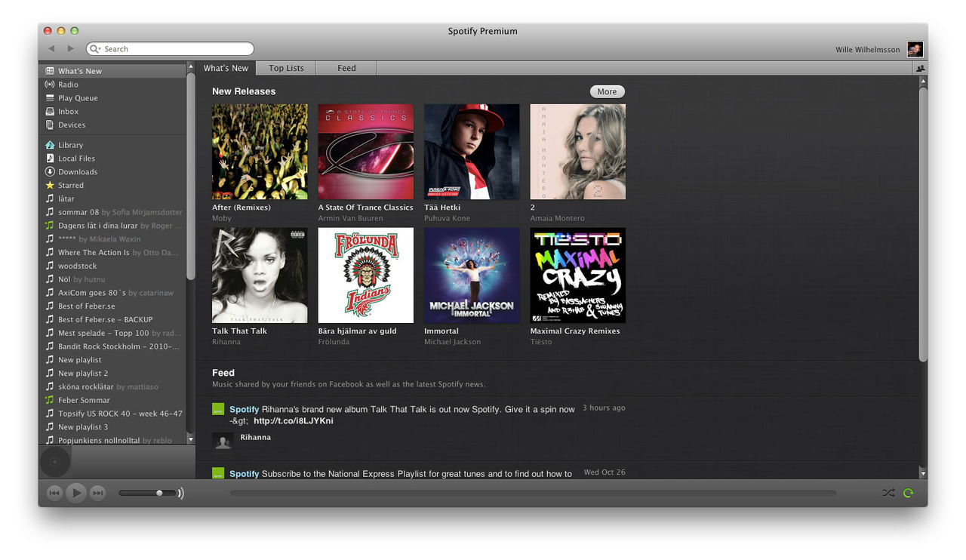Select the Best of Feber.se - BACKUP playlist
The width and height of the screenshot is (966, 560).
tap(112, 320)
